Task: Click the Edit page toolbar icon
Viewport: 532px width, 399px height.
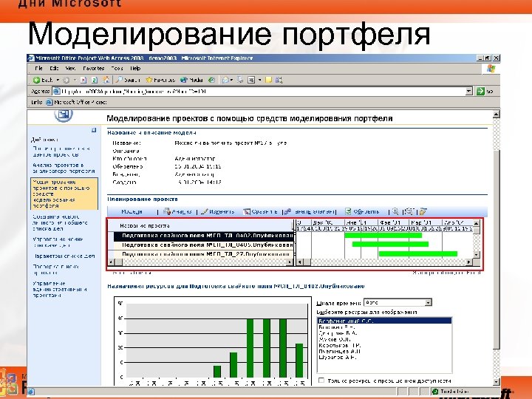Action: 251,80
